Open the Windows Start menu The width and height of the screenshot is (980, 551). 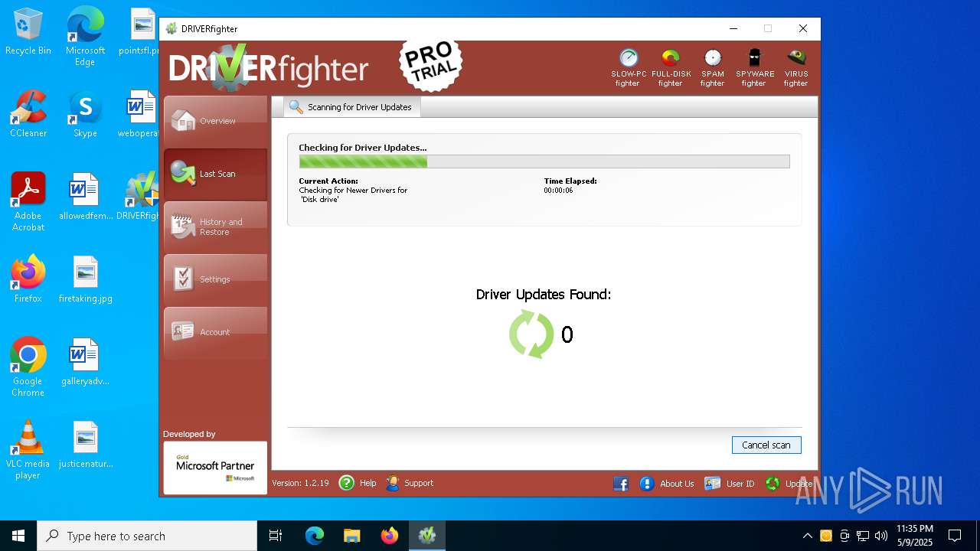pos(18,536)
